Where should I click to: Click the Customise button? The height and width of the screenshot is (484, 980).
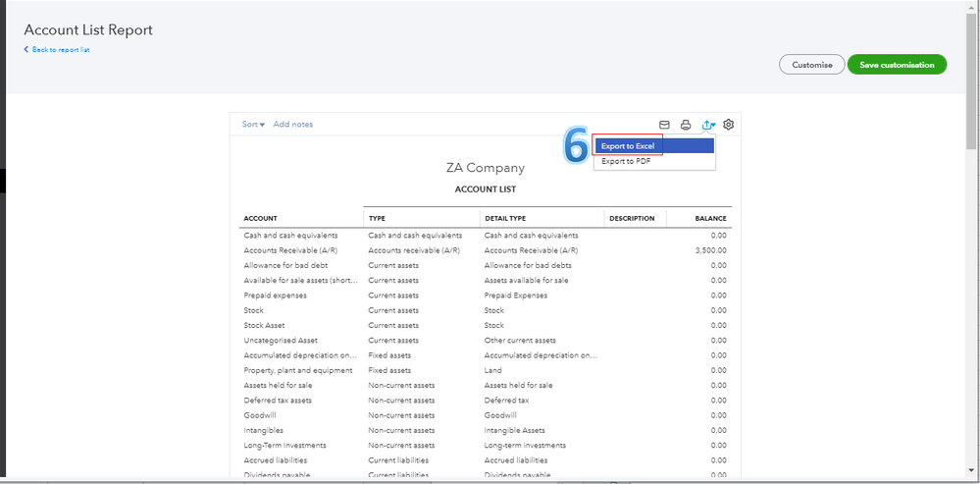pyautogui.click(x=811, y=65)
